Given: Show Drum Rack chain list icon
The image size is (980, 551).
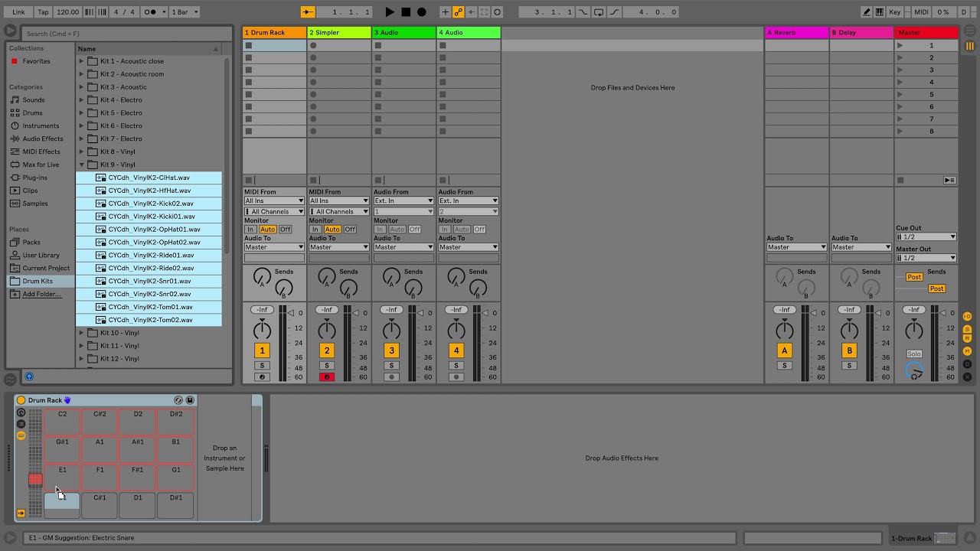Looking at the screenshot, I should tap(21, 424).
